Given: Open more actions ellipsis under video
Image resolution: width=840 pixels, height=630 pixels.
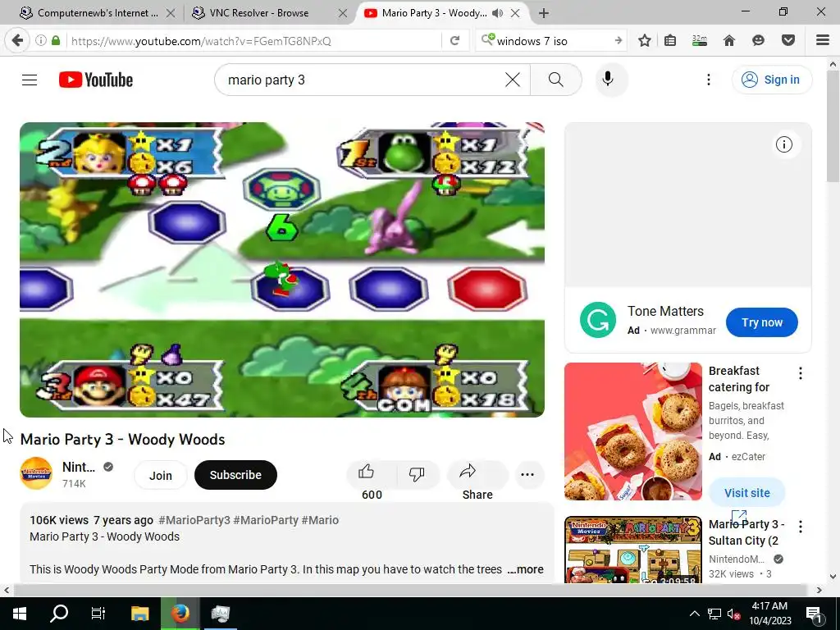Looking at the screenshot, I should pos(527,475).
